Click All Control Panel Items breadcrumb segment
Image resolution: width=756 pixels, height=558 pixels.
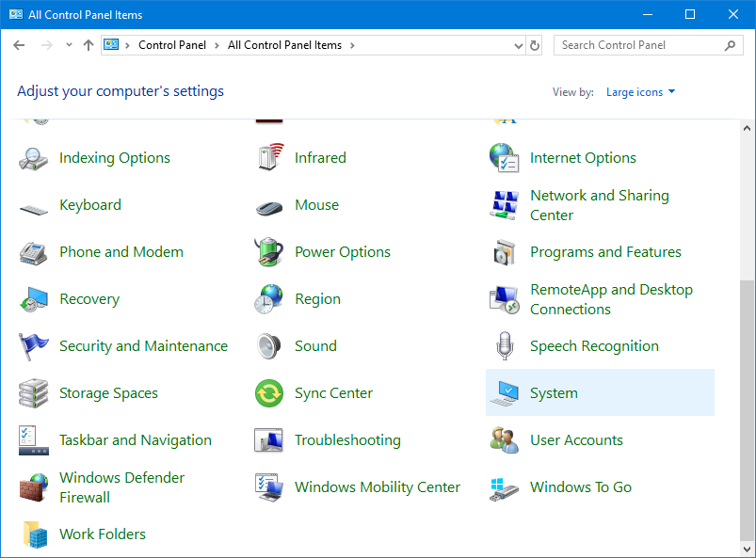(x=285, y=45)
